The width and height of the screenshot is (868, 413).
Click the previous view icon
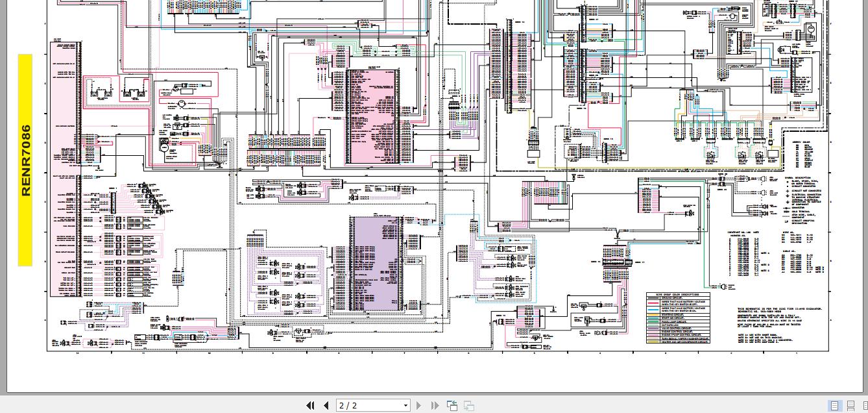coord(452,405)
